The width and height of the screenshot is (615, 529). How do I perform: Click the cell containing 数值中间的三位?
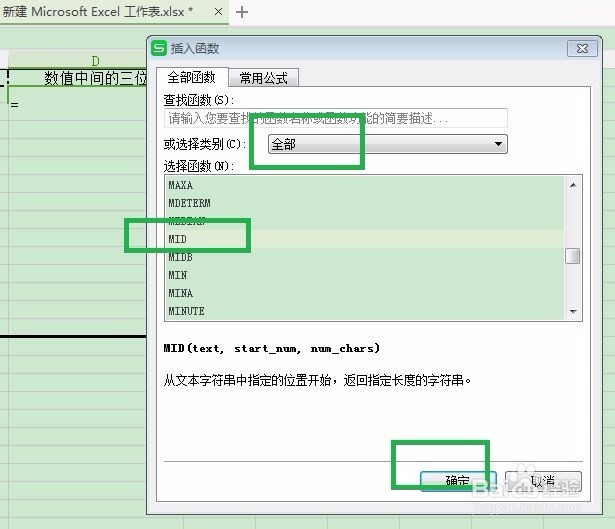77,78
